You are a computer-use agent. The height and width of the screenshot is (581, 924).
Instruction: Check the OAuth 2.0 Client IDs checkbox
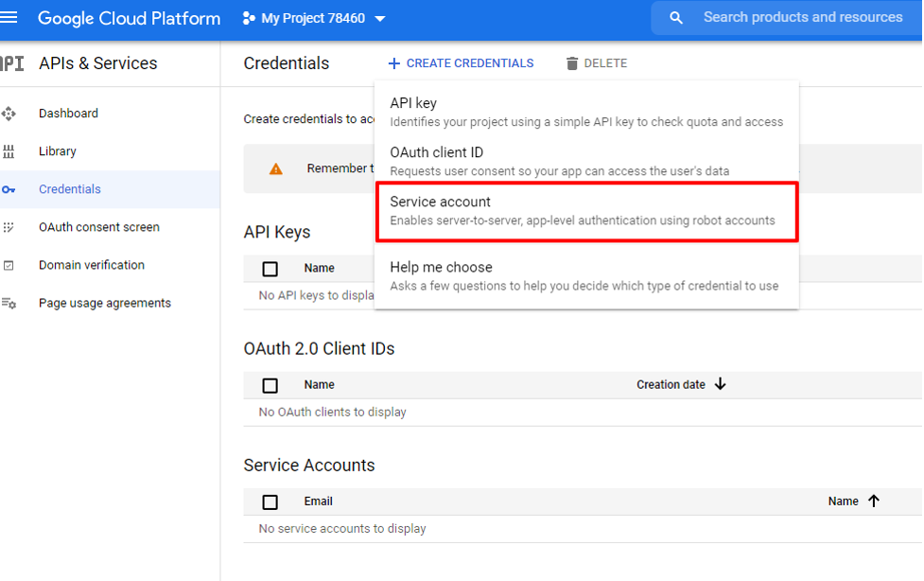tap(270, 385)
